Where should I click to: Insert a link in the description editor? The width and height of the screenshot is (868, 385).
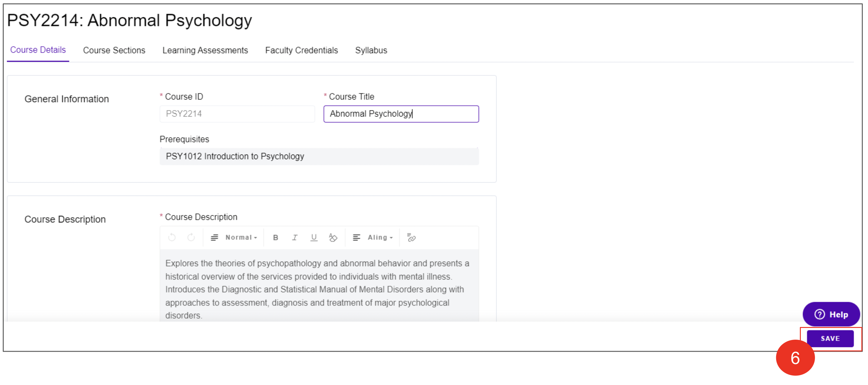pyautogui.click(x=411, y=238)
